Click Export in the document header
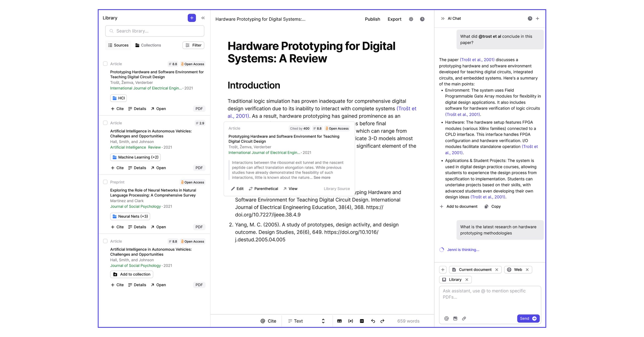 click(x=394, y=19)
